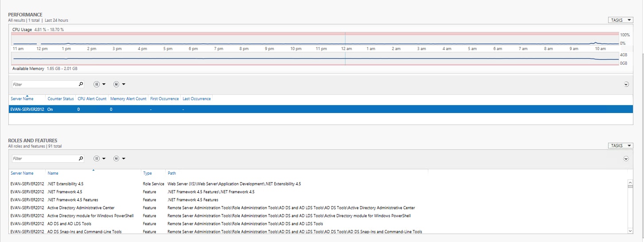Sort by Memory Alert Count column

(128, 98)
